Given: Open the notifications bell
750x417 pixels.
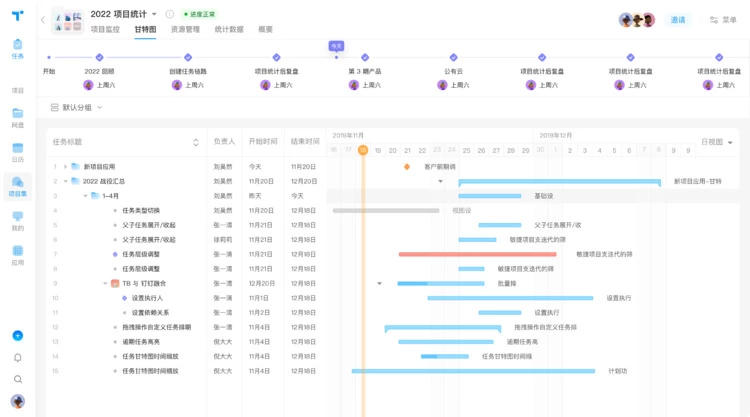Looking at the screenshot, I should click(x=17, y=358).
